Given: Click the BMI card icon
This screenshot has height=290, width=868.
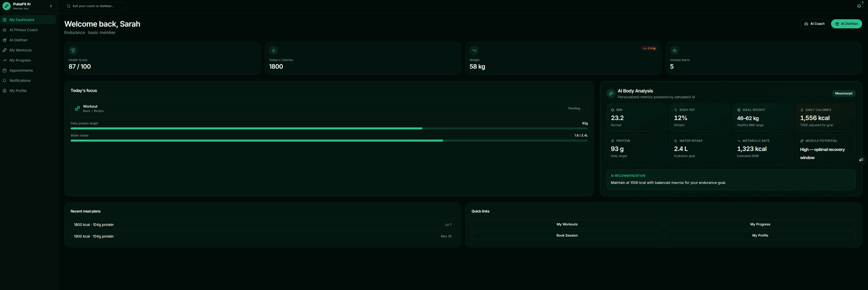Looking at the screenshot, I should click(x=613, y=110).
